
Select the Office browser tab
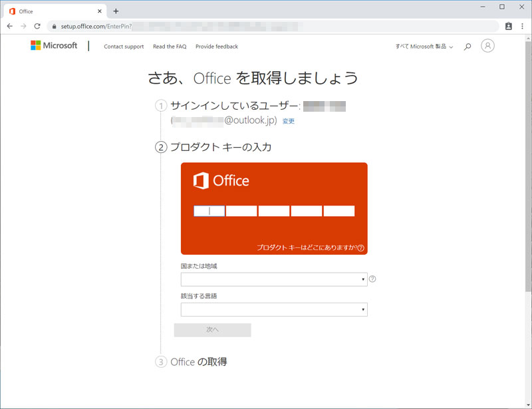pyautogui.click(x=55, y=11)
